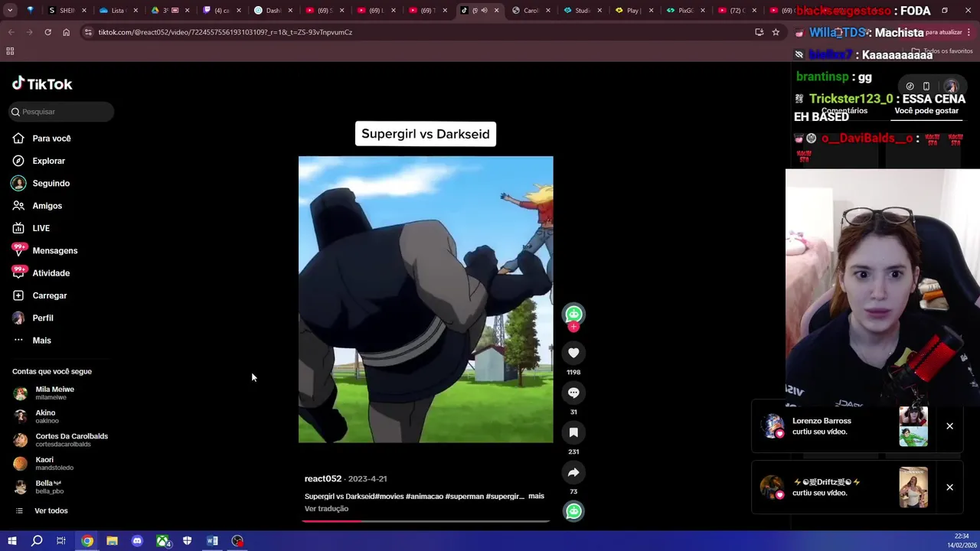Share the video with arrow icon
980x551 pixels.
pyautogui.click(x=573, y=472)
